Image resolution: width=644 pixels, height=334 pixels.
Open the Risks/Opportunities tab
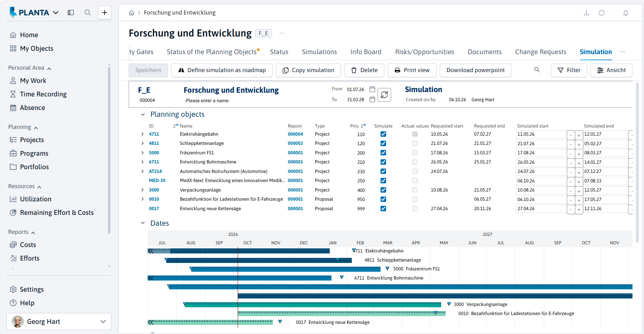coord(425,52)
